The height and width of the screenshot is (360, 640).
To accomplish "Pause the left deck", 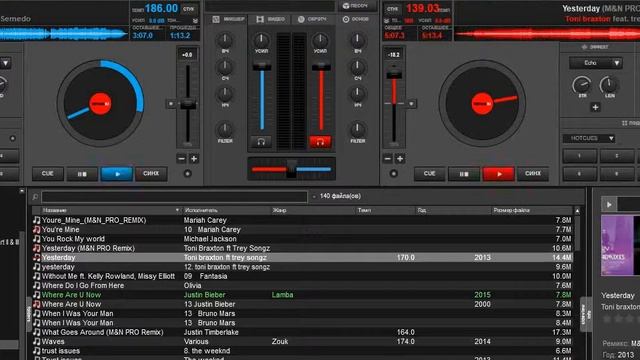I will [82, 174].
